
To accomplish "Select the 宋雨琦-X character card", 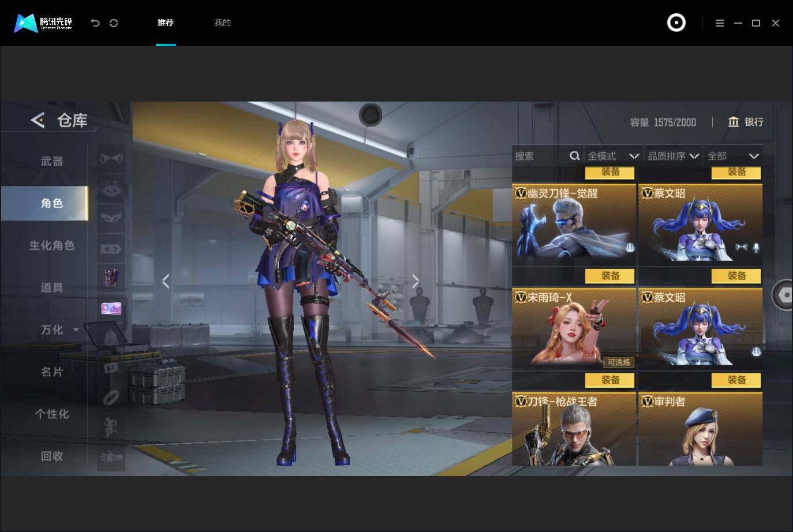I will tap(574, 329).
